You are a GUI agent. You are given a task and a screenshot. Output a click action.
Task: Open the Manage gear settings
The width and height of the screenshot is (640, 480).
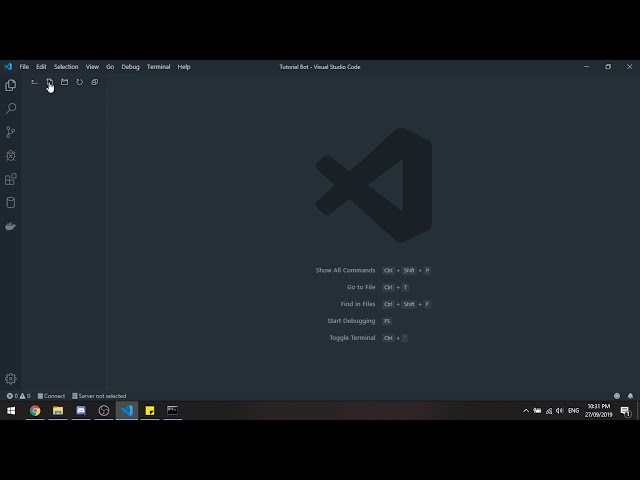11,379
